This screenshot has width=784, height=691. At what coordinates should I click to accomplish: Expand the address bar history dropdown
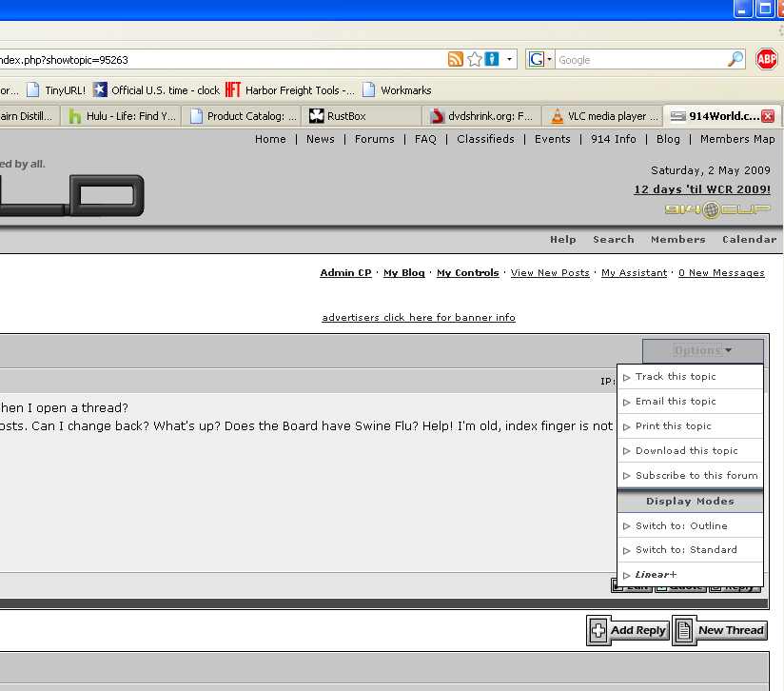coord(510,59)
